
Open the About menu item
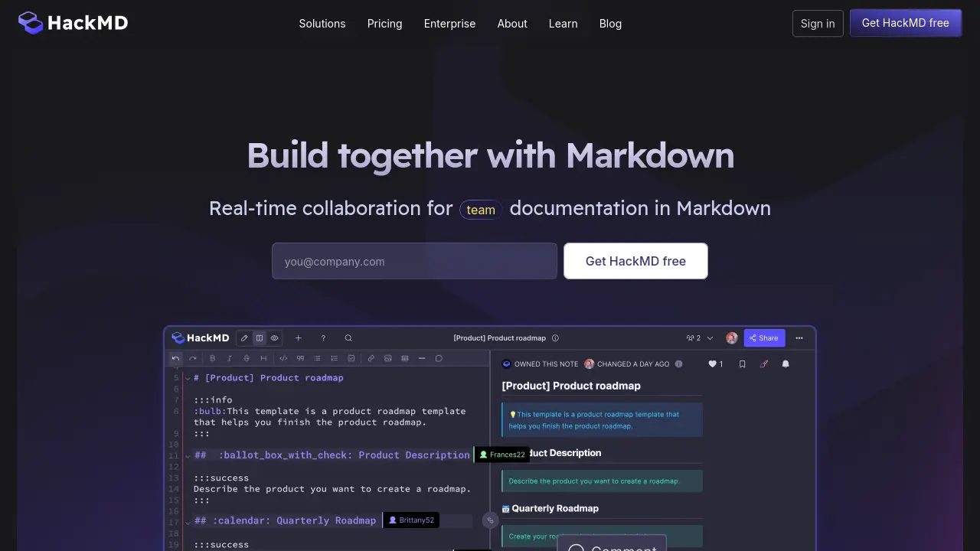[x=512, y=24]
